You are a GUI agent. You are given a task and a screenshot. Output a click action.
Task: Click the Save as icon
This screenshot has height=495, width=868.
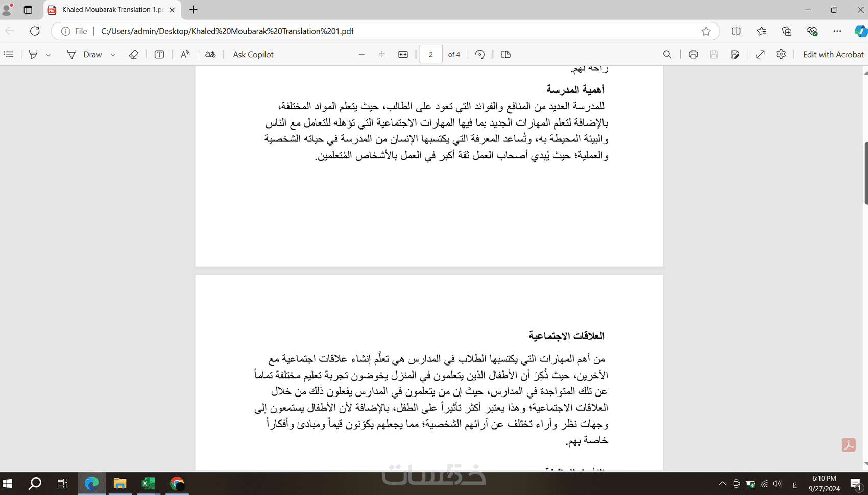(735, 54)
